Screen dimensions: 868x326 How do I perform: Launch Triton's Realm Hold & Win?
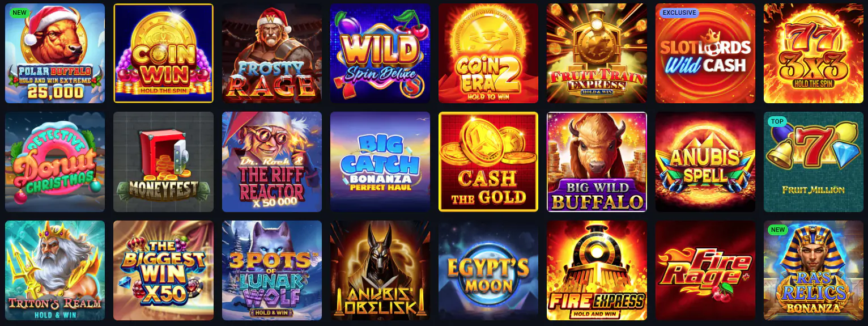[55, 270]
